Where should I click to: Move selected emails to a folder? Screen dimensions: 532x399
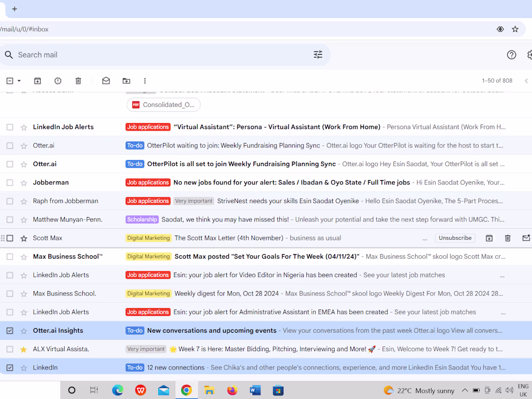coord(126,80)
